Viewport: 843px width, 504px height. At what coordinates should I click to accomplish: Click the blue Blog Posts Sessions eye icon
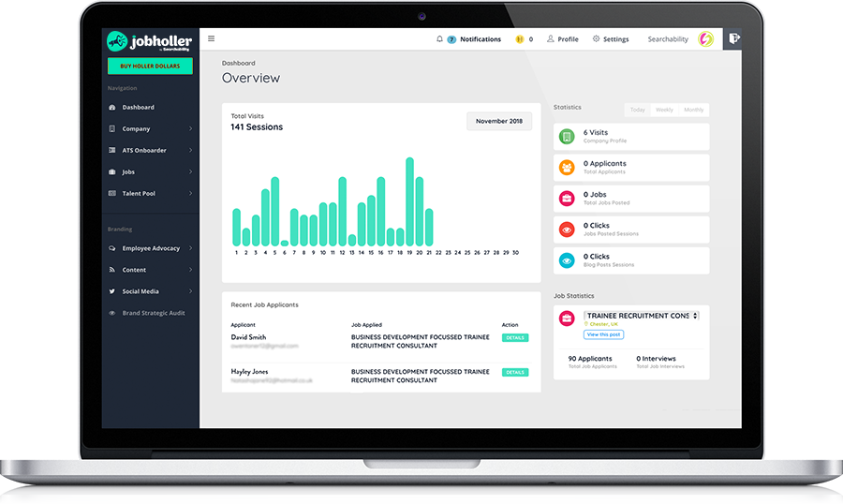point(567,260)
